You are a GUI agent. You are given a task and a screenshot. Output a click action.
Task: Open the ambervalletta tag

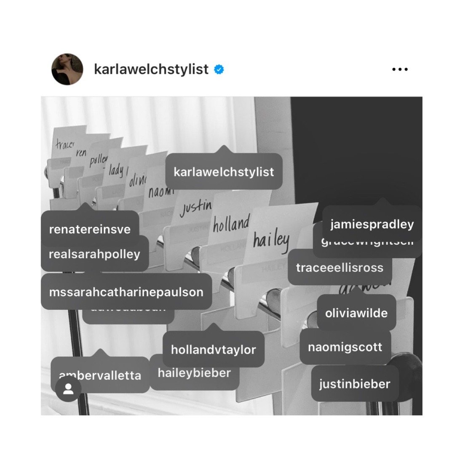tap(100, 375)
